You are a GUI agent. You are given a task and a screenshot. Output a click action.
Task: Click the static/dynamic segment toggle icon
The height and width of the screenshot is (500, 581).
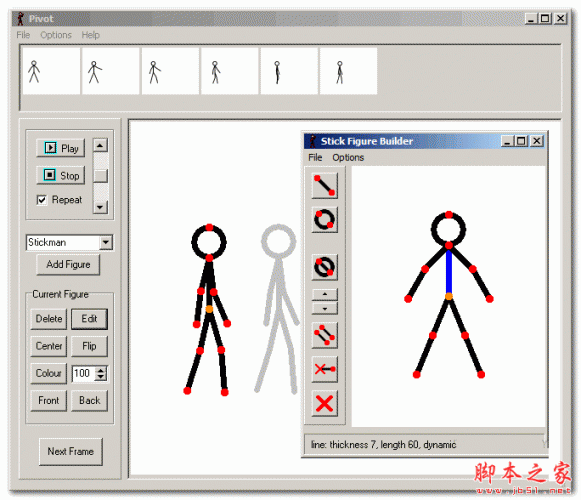coord(325,369)
